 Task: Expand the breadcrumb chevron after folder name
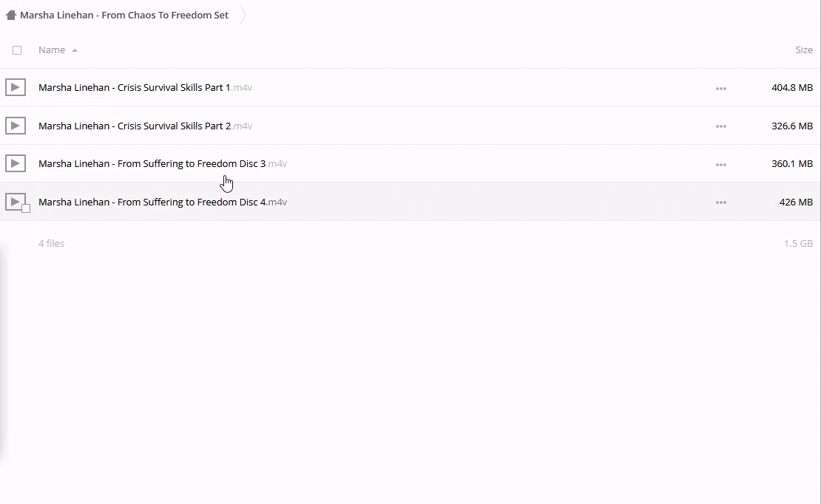point(243,15)
